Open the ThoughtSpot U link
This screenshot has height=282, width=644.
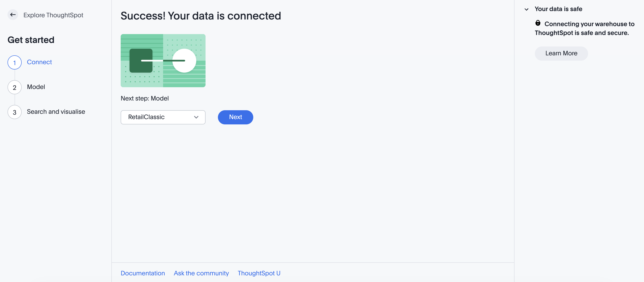pyautogui.click(x=259, y=273)
